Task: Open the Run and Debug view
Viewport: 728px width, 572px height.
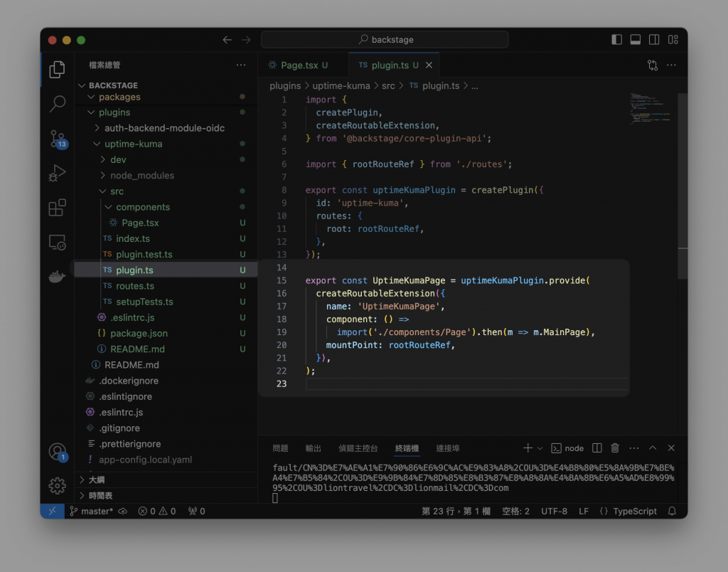Action: [x=57, y=174]
